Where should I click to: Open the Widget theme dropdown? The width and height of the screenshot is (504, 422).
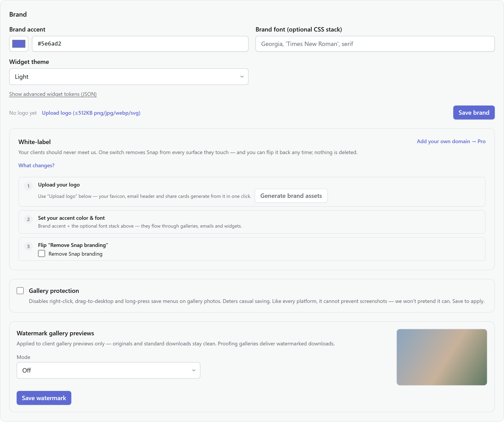[x=129, y=77]
